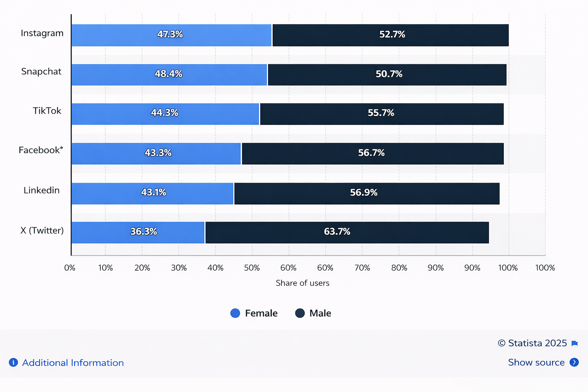This screenshot has height=392, width=588.
Task: Select the X (Twitter) row label
Action: (x=41, y=230)
